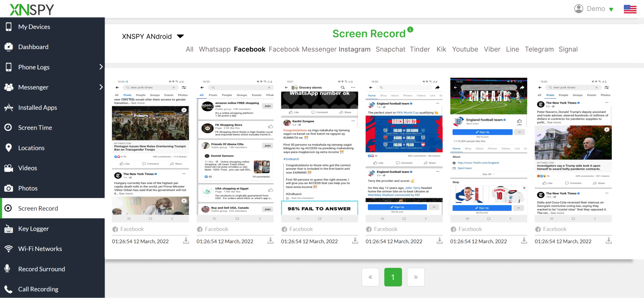Click the Wi-Fi Networks sidebar icon
644x298 pixels.
pyautogui.click(x=8, y=249)
